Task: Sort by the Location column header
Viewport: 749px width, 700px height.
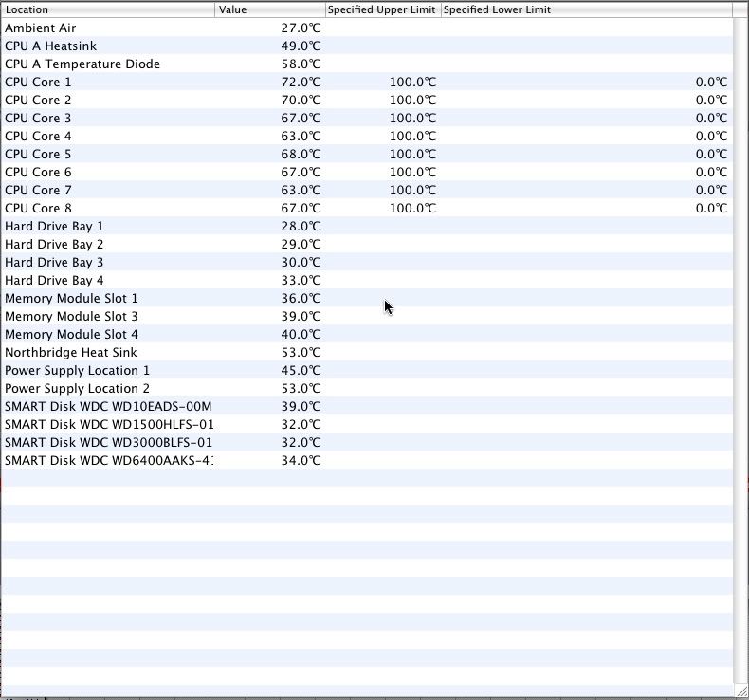Action: pyautogui.click(x=108, y=9)
